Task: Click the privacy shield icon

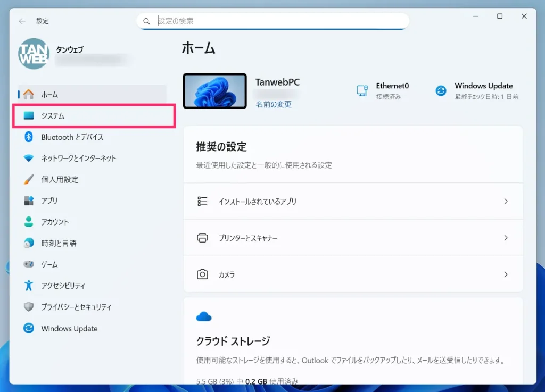Action: click(29, 307)
